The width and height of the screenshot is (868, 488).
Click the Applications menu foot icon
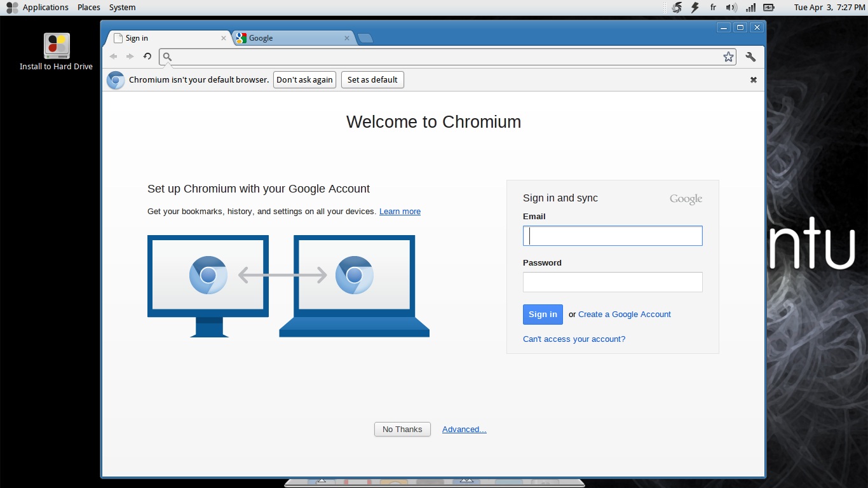tap(12, 8)
